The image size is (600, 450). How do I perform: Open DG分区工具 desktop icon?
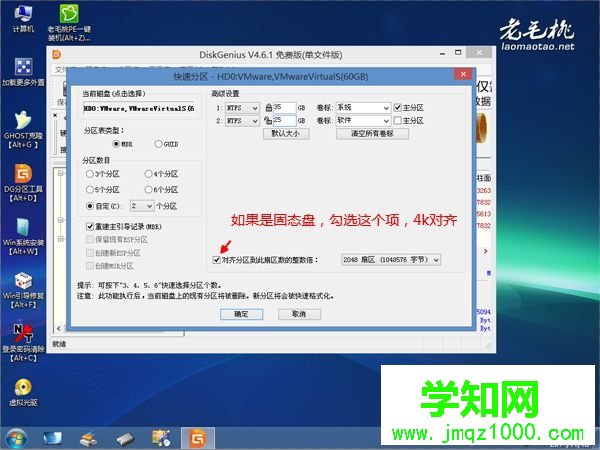tap(23, 183)
